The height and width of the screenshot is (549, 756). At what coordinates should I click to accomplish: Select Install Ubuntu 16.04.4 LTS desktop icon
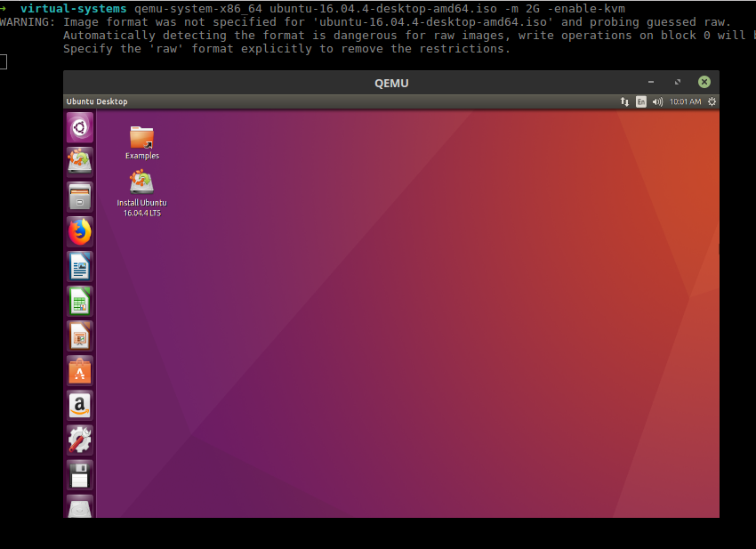tap(141, 193)
